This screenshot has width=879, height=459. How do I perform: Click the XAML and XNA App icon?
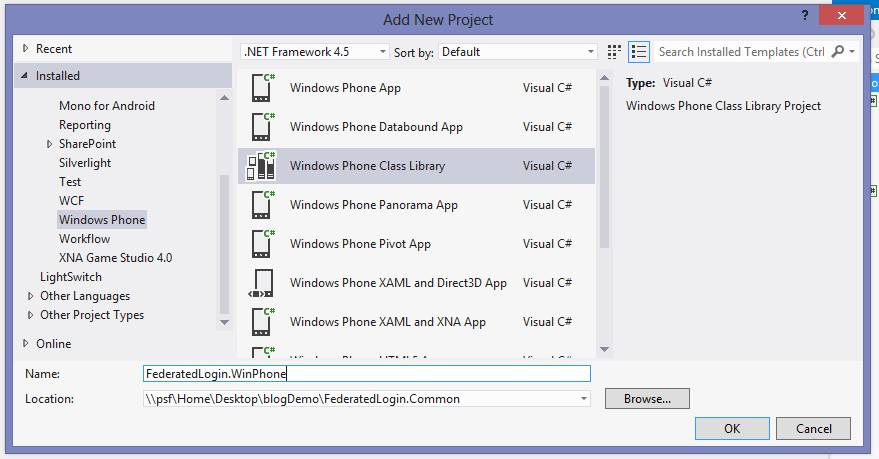(x=262, y=322)
